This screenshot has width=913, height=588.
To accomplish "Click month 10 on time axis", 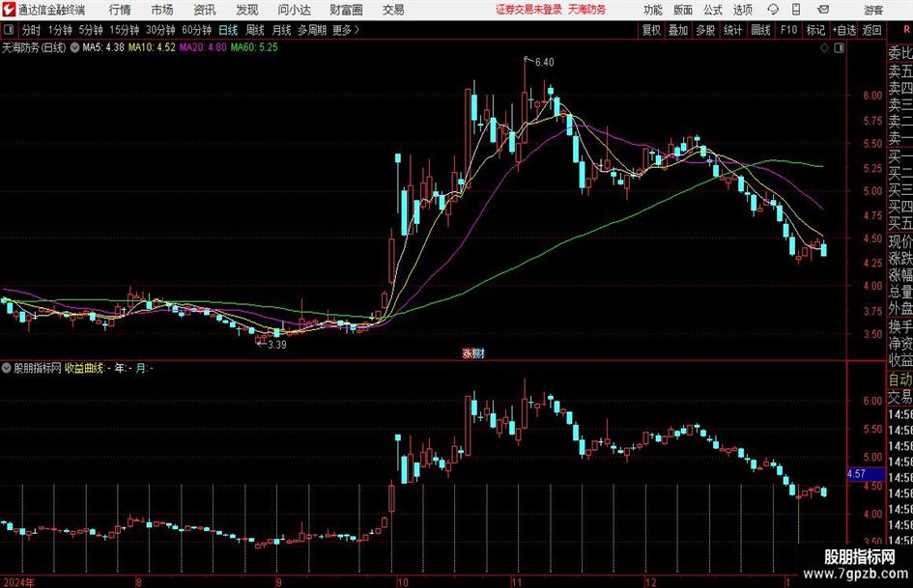I will [403, 582].
